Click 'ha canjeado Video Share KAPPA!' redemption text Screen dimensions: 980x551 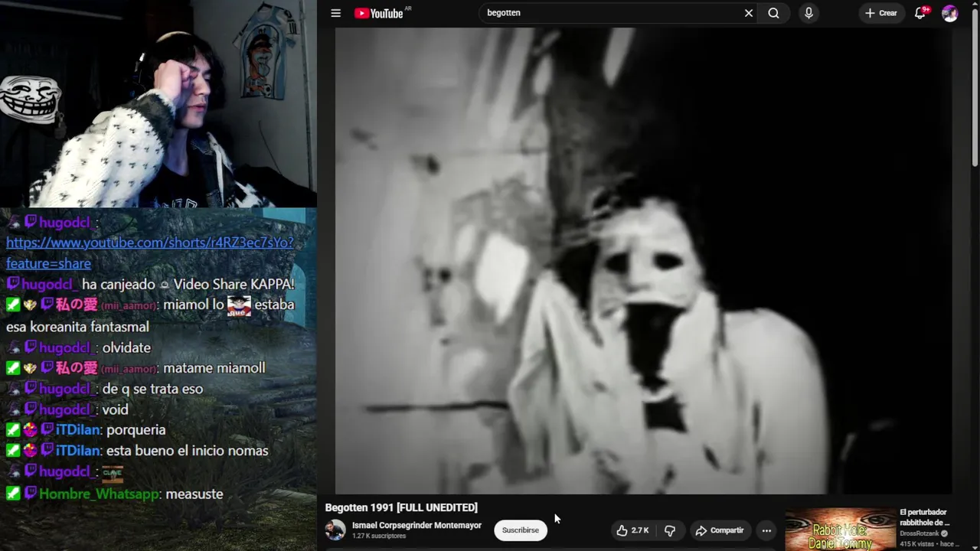tap(188, 284)
